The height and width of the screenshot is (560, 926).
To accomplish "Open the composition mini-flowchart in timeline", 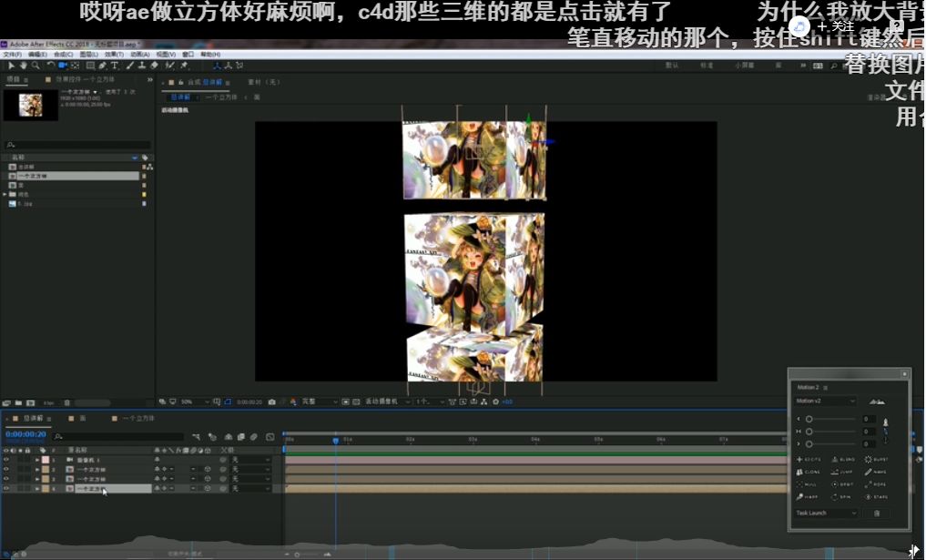I will click(x=197, y=437).
